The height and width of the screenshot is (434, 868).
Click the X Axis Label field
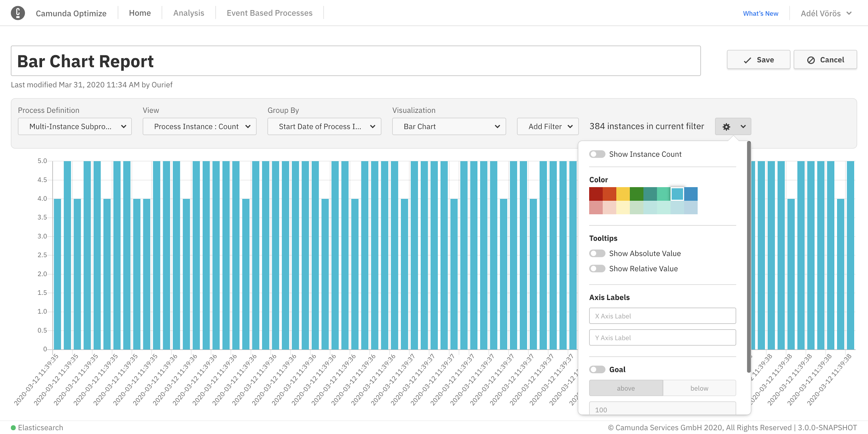(x=662, y=316)
